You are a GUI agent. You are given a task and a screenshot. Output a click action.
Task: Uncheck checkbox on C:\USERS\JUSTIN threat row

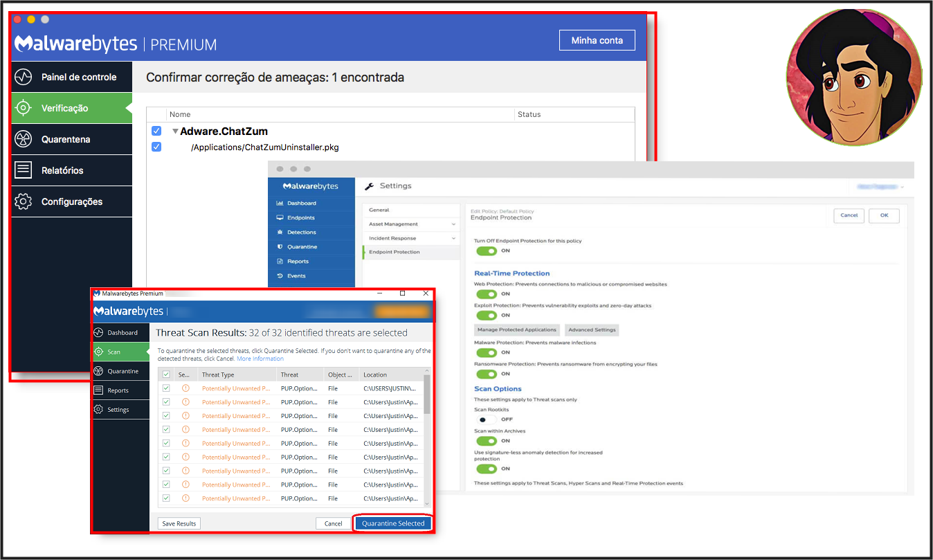166,388
